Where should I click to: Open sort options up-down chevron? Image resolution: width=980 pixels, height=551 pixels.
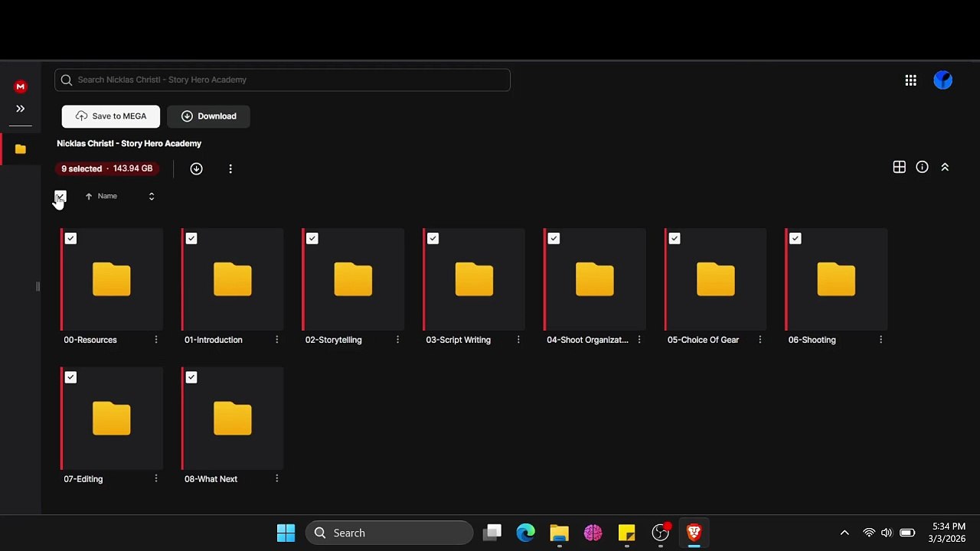(x=152, y=196)
